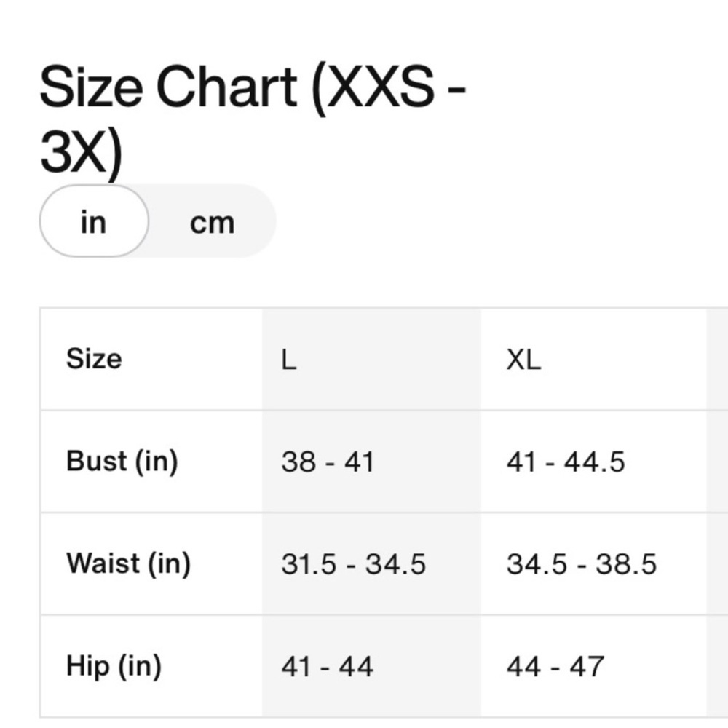Switch units to cm
Viewport: 728px width, 728px height.
(212, 223)
